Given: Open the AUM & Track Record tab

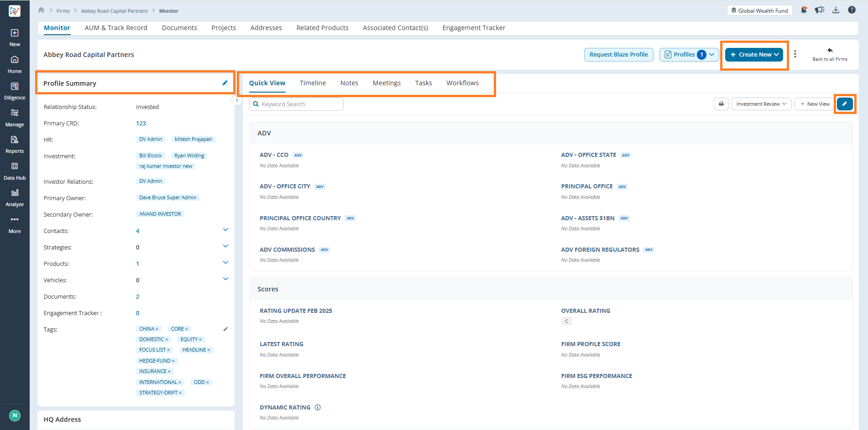Looking at the screenshot, I should [116, 28].
